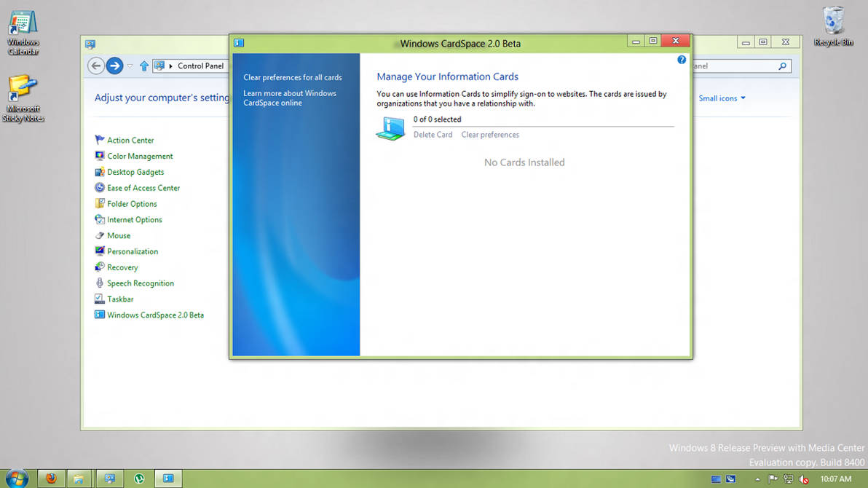Image resolution: width=868 pixels, height=488 pixels.
Task: Open the Windows Calendar desktop shortcut
Action: (x=23, y=32)
